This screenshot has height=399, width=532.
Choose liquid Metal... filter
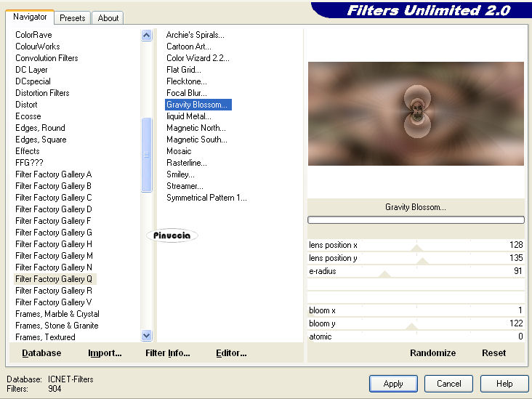(189, 116)
